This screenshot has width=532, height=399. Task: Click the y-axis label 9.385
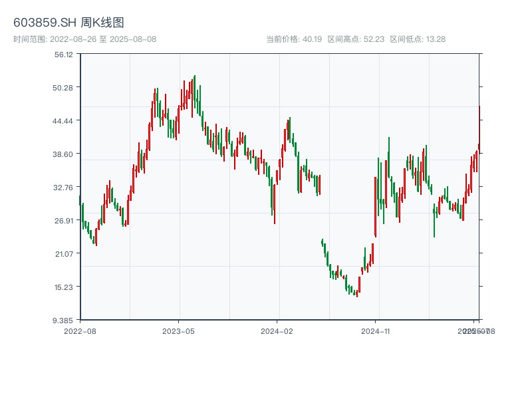63,321
